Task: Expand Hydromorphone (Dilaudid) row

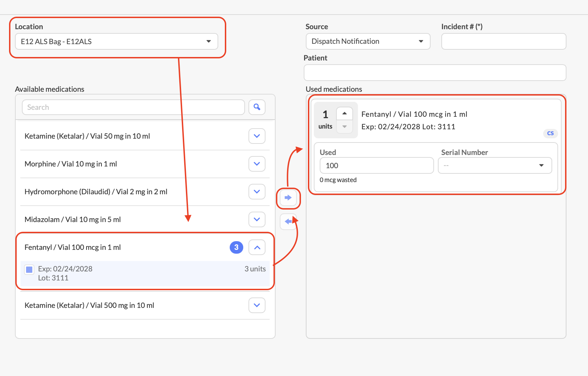Action: click(257, 191)
